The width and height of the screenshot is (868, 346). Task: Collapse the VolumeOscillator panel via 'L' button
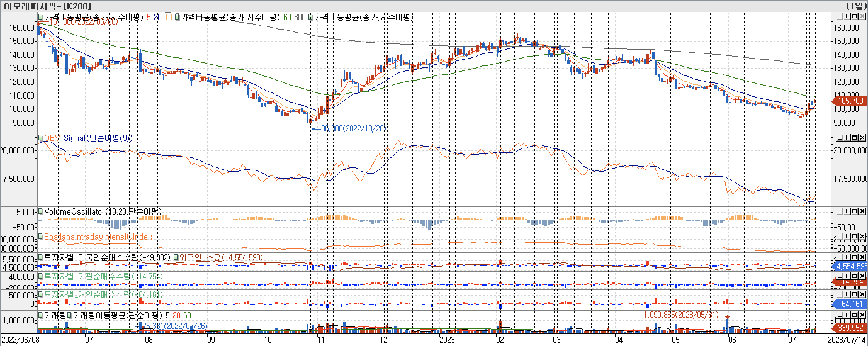coord(840,211)
